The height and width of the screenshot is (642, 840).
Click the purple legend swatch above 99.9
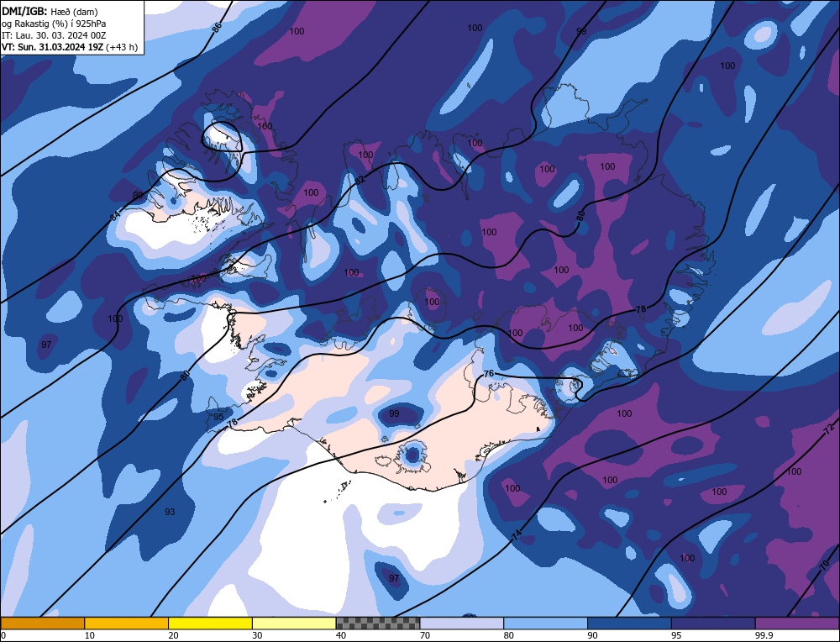(797, 623)
